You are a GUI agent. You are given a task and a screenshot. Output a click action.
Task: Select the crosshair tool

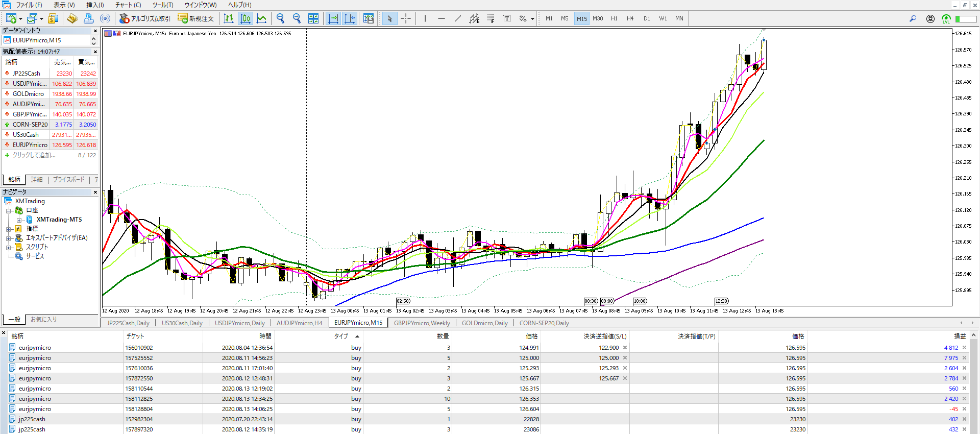click(x=406, y=18)
